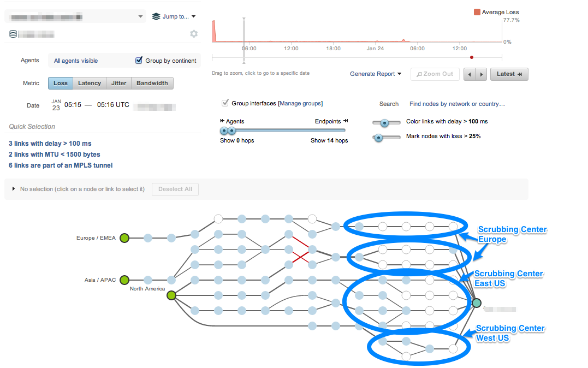Click the Jump to layers icon

(156, 16)
